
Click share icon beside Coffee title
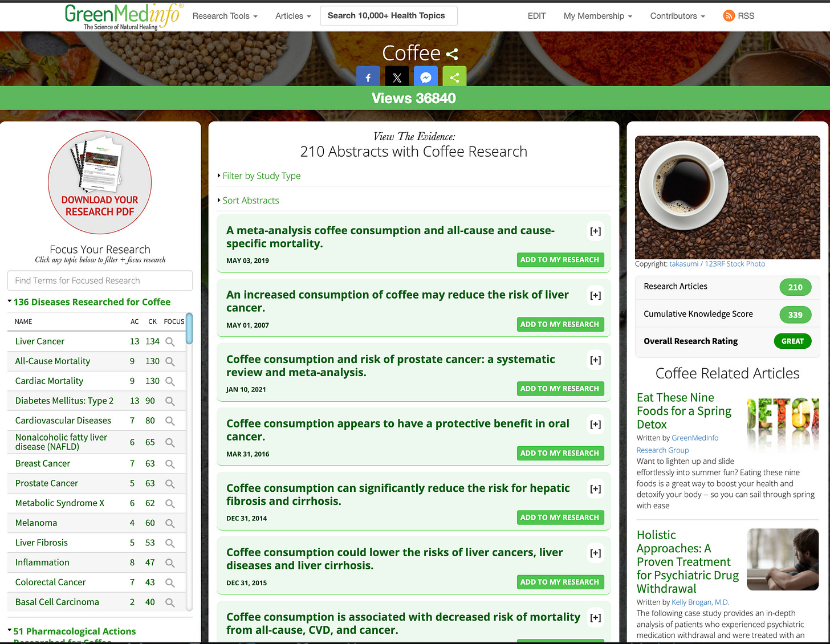point(452,54)
